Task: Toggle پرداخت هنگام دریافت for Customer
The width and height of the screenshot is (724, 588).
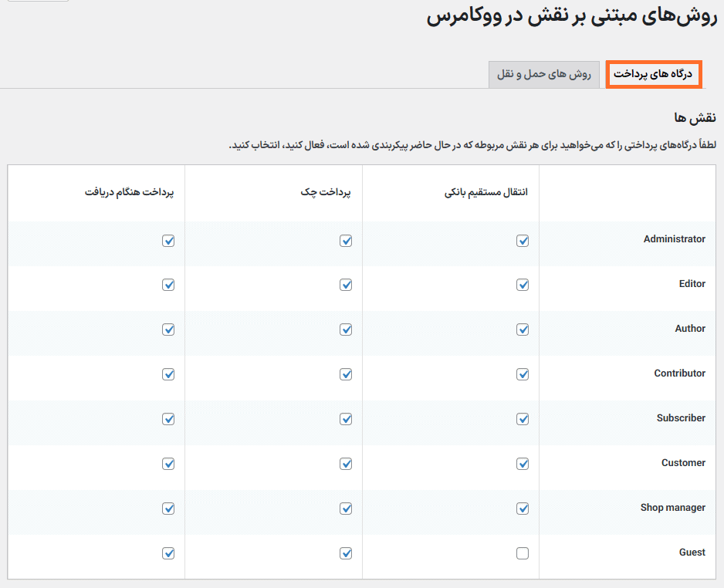Action: (x=168, y=464)
